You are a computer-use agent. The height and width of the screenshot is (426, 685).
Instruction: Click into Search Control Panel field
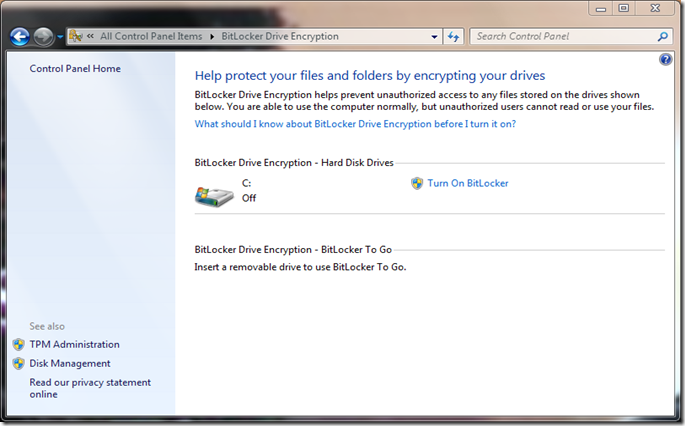tap(564, 36)
